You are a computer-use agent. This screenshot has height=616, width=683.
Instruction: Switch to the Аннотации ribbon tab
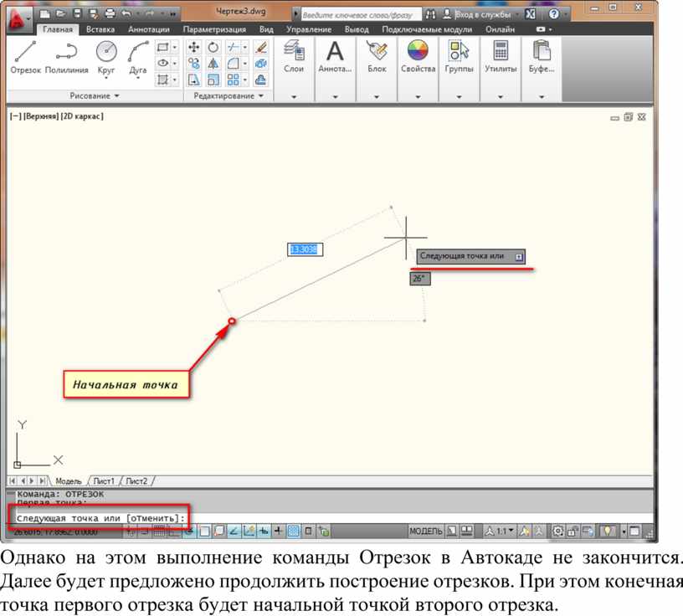[x=148, y=29]
